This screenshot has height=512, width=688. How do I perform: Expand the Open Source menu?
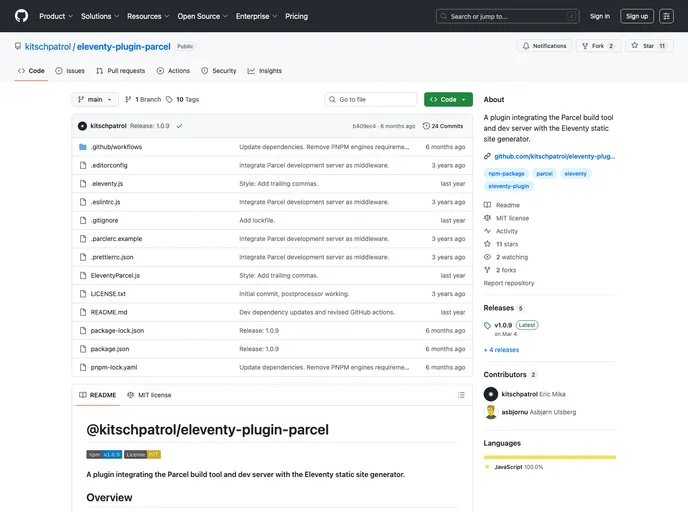[x=202, y=16]
